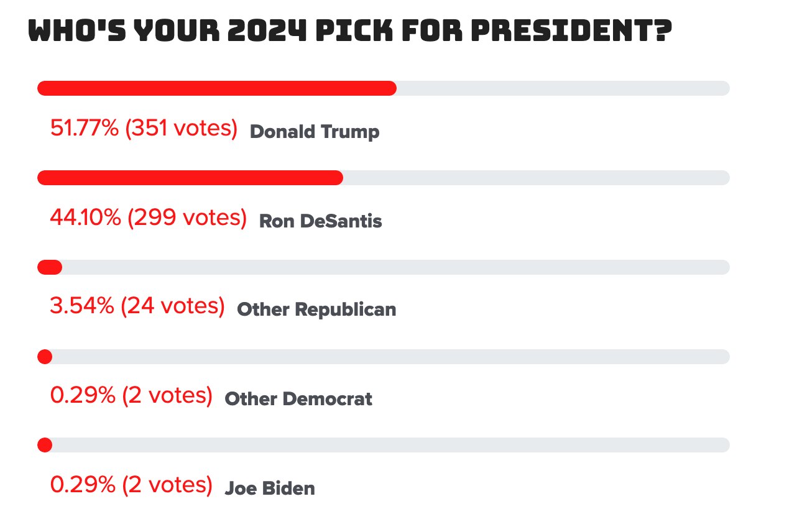Click the red filled portion of Ron DeSantis's bar
802x532 pixels.
(x=190, y=178)
